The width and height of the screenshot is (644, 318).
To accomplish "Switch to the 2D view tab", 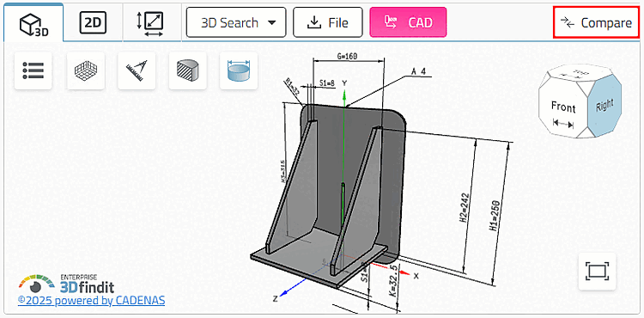I will [x=93, y=22].
